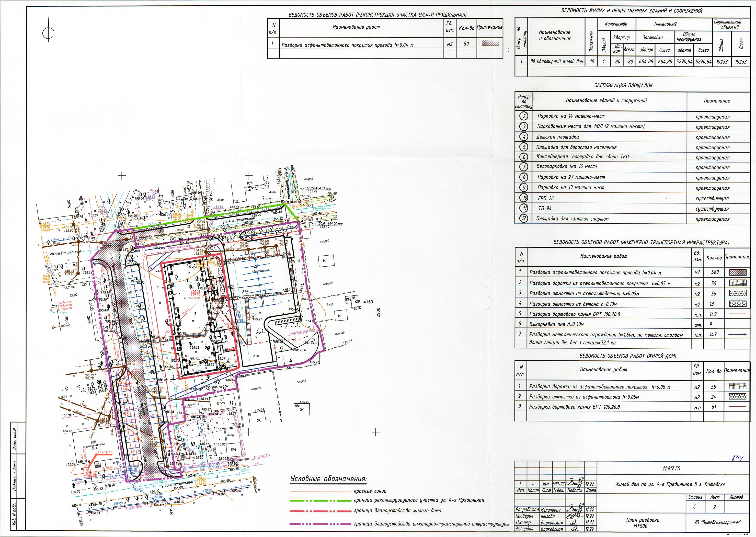Select circled number 4 for Детская площадка

524,136
